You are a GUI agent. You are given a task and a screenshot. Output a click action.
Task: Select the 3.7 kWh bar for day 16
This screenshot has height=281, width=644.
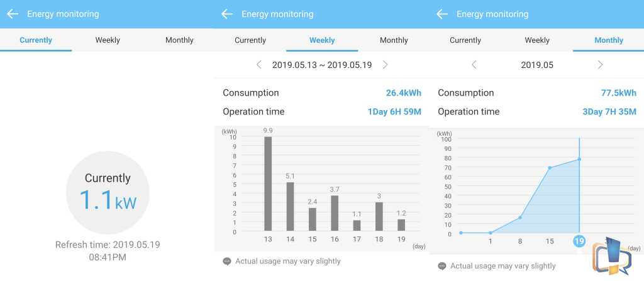point(335,213)
